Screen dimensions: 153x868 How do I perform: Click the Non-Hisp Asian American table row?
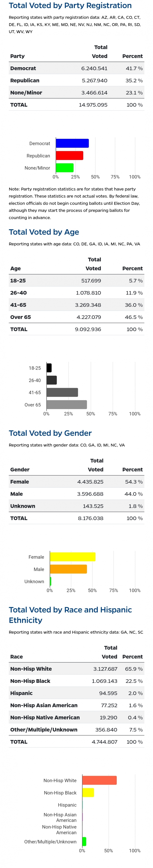point(76,705)
